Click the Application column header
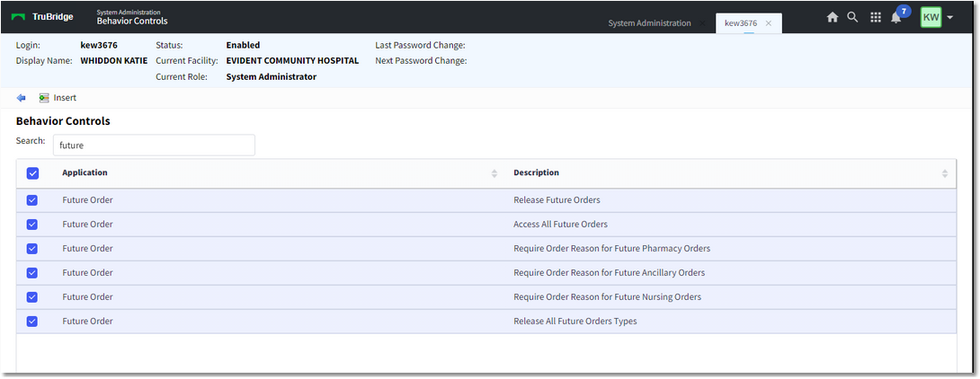This screenshot has width=980, height=379. (x=85, y=173)
